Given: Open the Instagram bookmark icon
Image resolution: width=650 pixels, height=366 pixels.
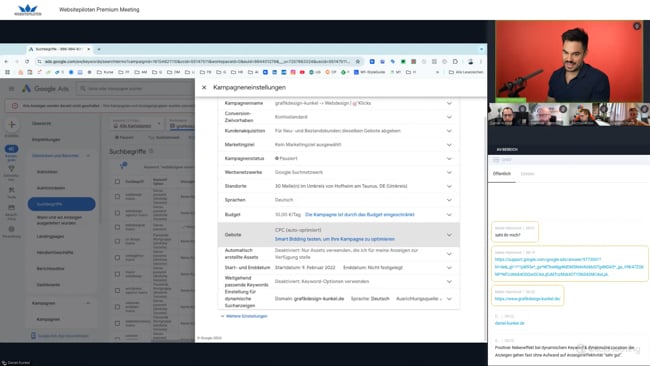Looking at the screenshot, I should (293, 72).
